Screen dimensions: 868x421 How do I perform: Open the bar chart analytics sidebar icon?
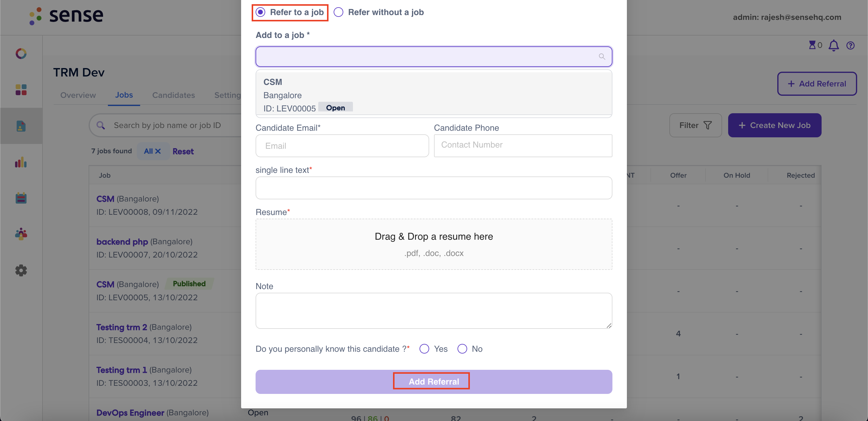21,162
